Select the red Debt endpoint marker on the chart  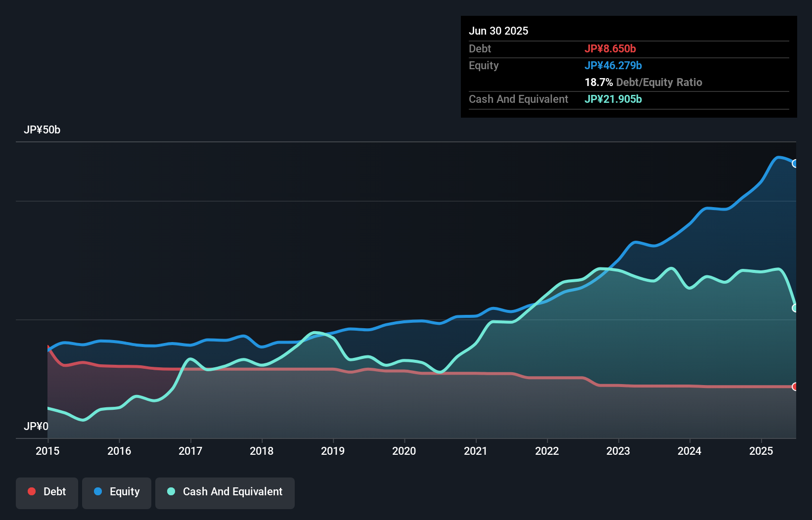tap(795, 388)
